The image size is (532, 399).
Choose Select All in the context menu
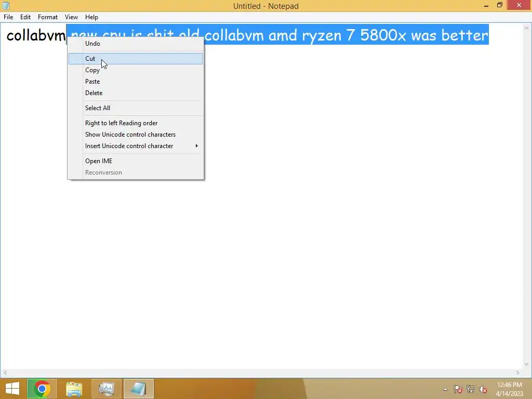point(136,108)
